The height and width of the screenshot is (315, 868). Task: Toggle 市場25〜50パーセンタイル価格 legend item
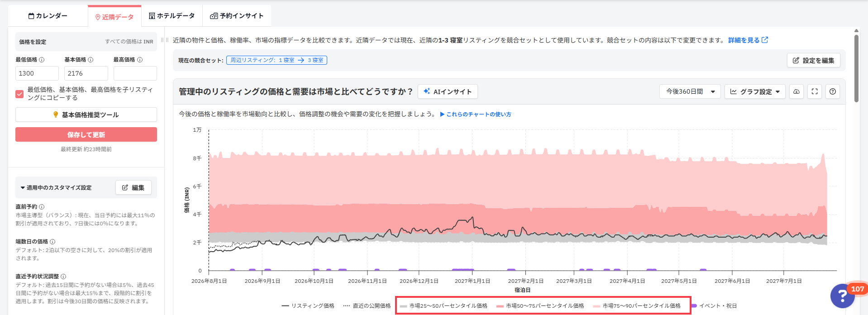click(x=444, y=306)
